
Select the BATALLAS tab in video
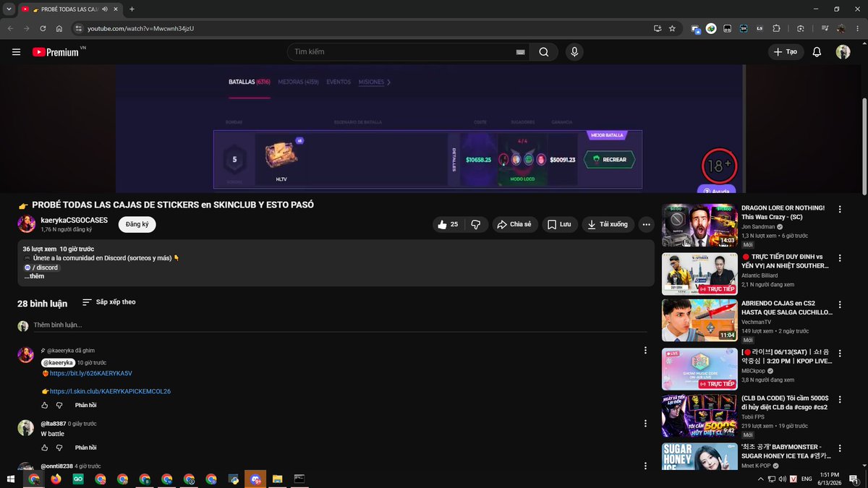(x=250, y=82)
